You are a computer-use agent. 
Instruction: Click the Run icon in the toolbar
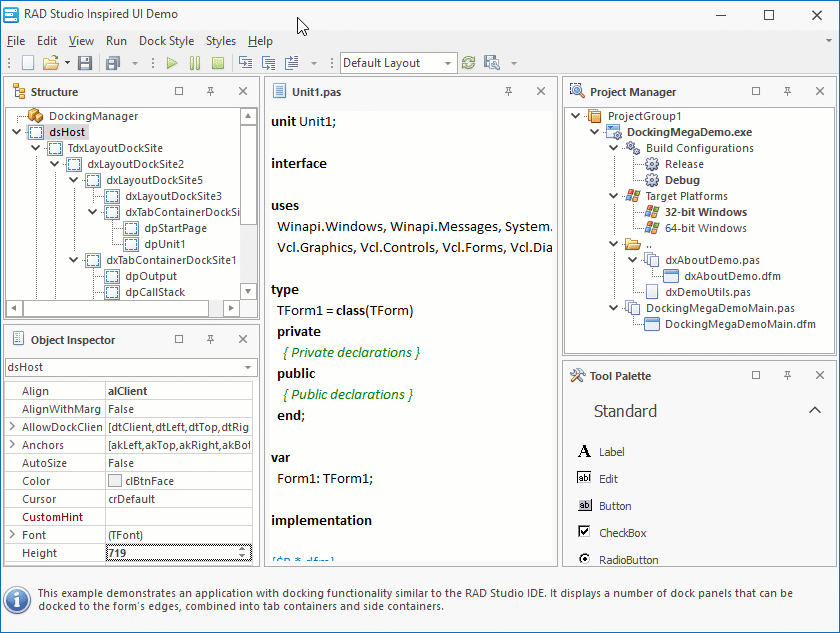click(x=171, y=62)
